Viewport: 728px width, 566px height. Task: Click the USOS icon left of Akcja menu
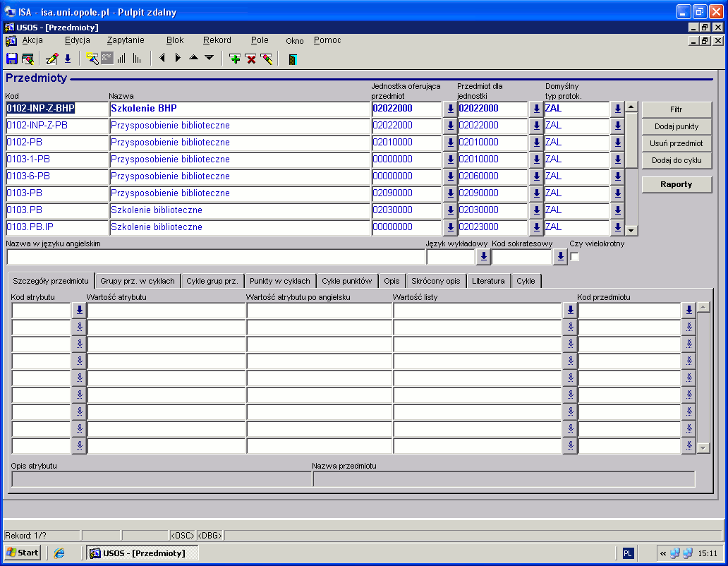click(x=11, y=41)
